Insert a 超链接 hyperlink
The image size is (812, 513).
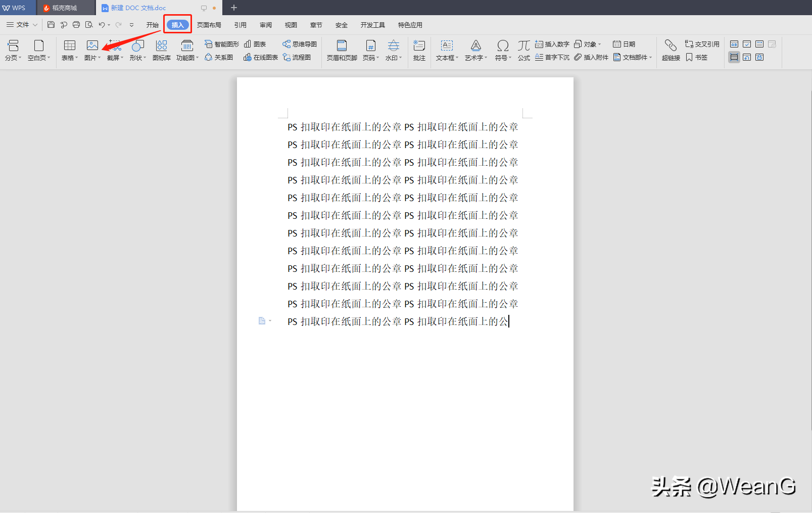[x=671, y=51]
